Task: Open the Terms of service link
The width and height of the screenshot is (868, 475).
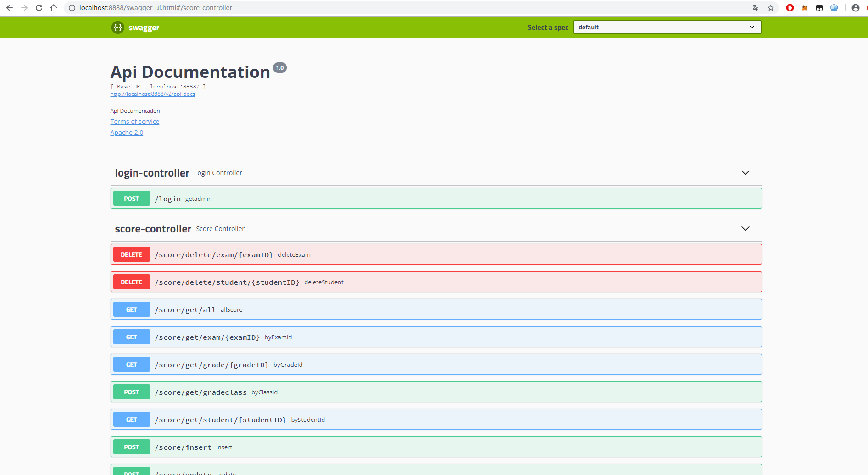Action: tap(134, 121)
